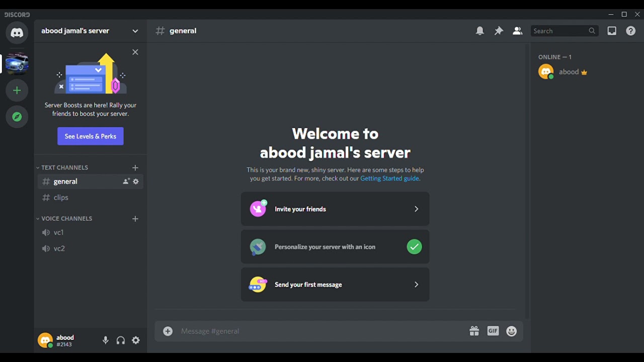Edit general channel settings gear
This screenshot has width=644, height=362.
click(136, 182)
